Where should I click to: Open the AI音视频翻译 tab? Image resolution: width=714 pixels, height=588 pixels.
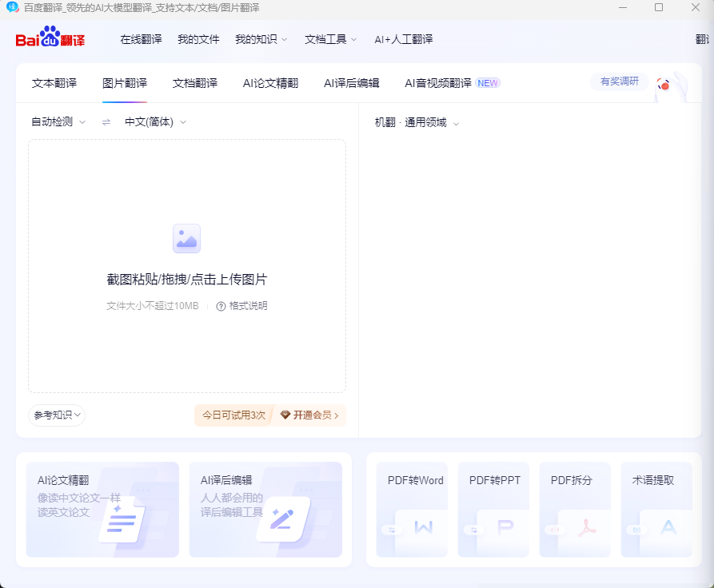438,83
